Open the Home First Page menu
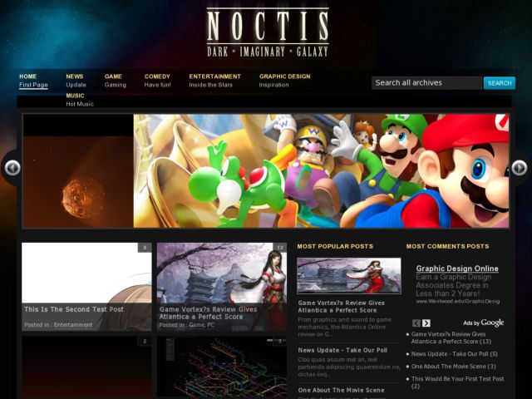Screen dimensions: 532x399 pyautogui.click(x=33, y=81)
